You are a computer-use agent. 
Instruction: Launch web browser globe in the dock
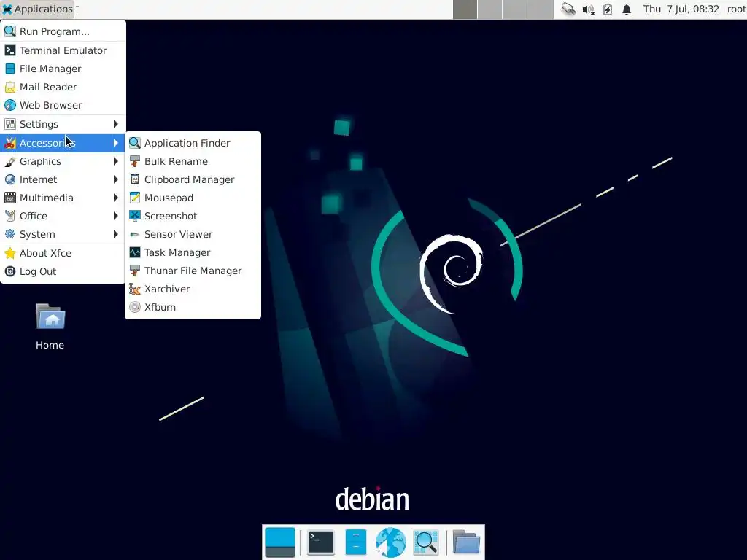click(391, 542)
